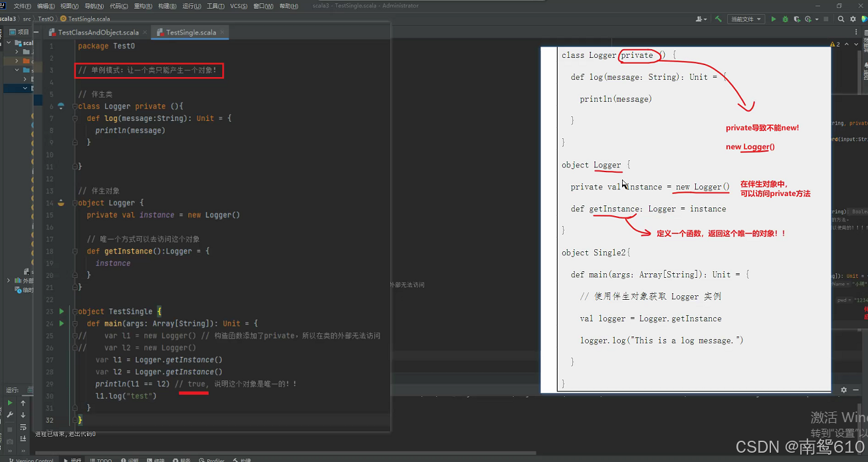Toggle soft-wrap in the Run console
868x462 pixels.
pos(23,427)
